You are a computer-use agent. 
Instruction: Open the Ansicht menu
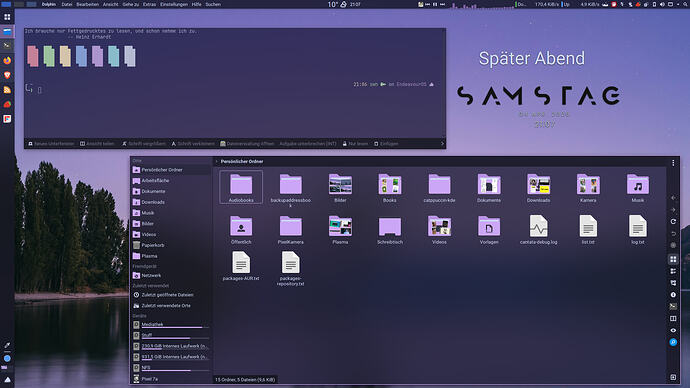coord(110,4)
